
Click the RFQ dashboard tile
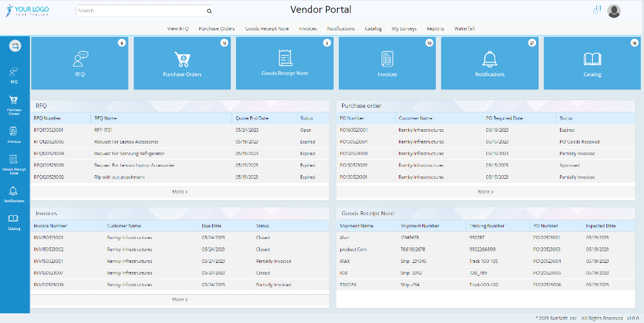coord(80,63)
